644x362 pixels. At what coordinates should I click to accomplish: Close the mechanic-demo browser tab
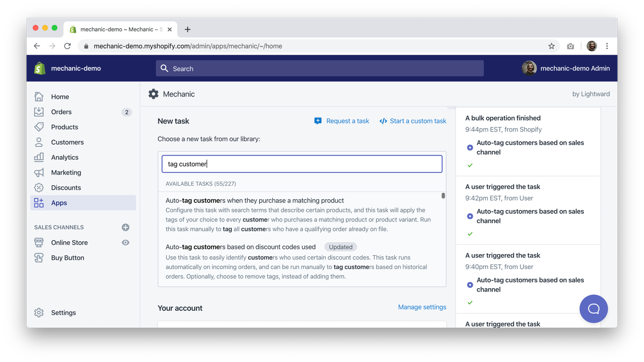tap(169, 29)
